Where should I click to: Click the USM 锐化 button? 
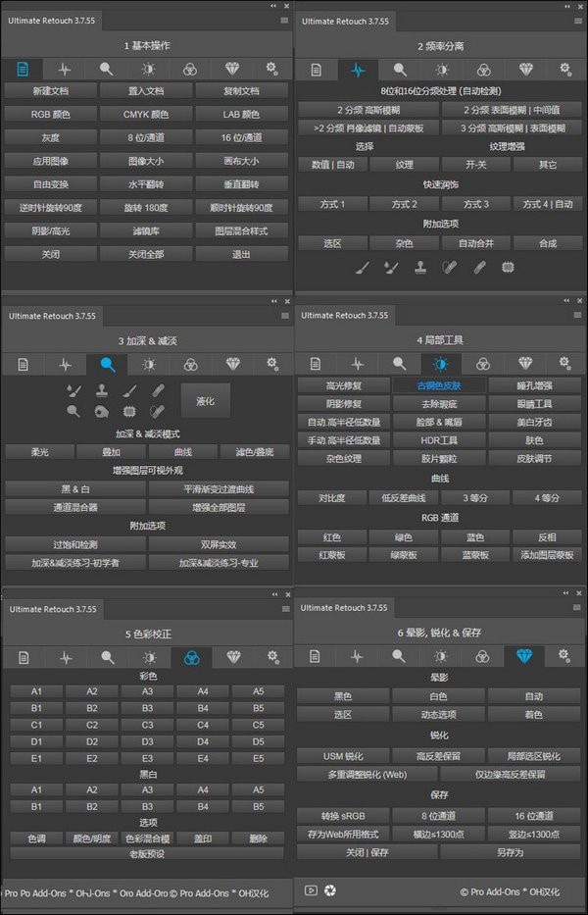point(343,756)
